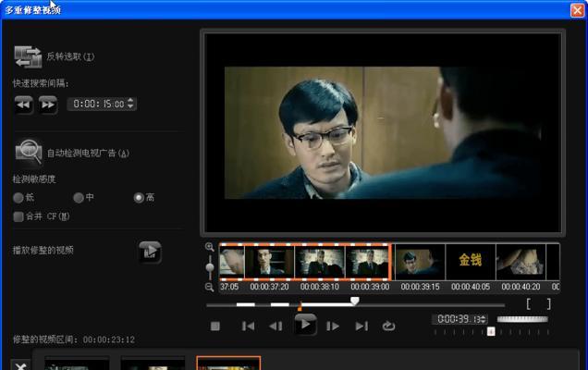This screenshot has height=370, width=588.
Task: Click the 快速搜索间隔 label
Action: (41, 83)
